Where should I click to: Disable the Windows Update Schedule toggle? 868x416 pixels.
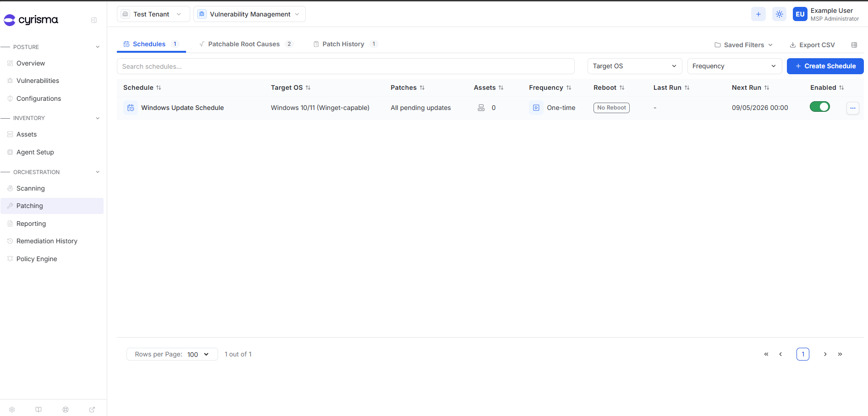tap(819, 107)
